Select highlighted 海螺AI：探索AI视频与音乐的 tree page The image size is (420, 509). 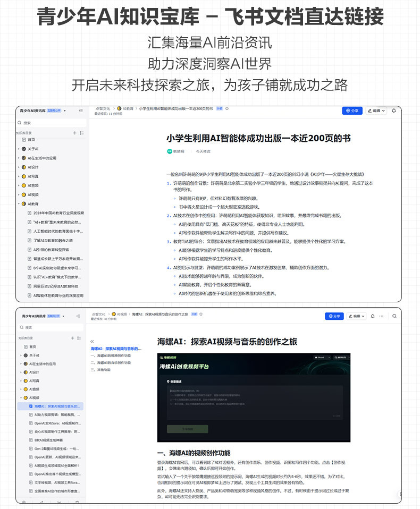click(51, 406)
